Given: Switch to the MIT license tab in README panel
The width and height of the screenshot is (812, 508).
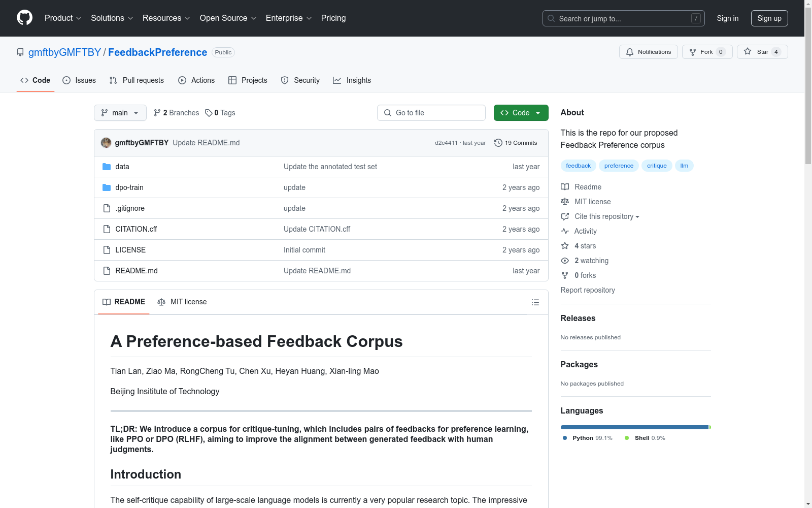Looking at the screenshot, I should point(182,302).
